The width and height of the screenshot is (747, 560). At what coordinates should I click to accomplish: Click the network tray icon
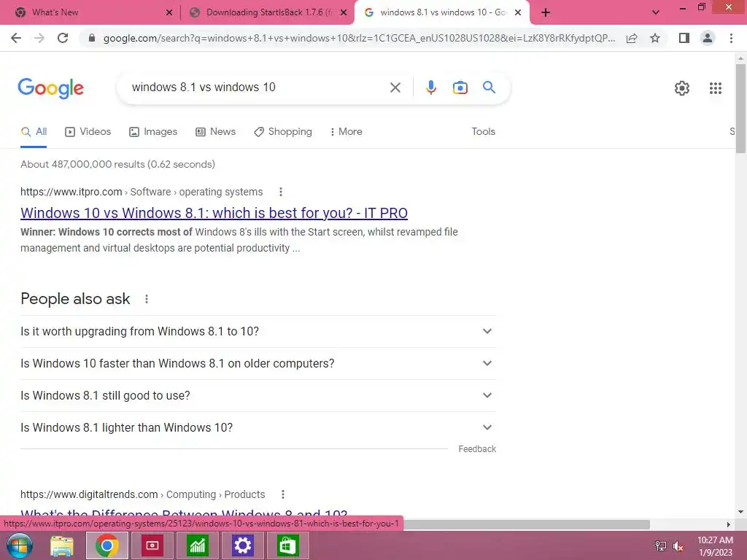(x=660, y=546)
